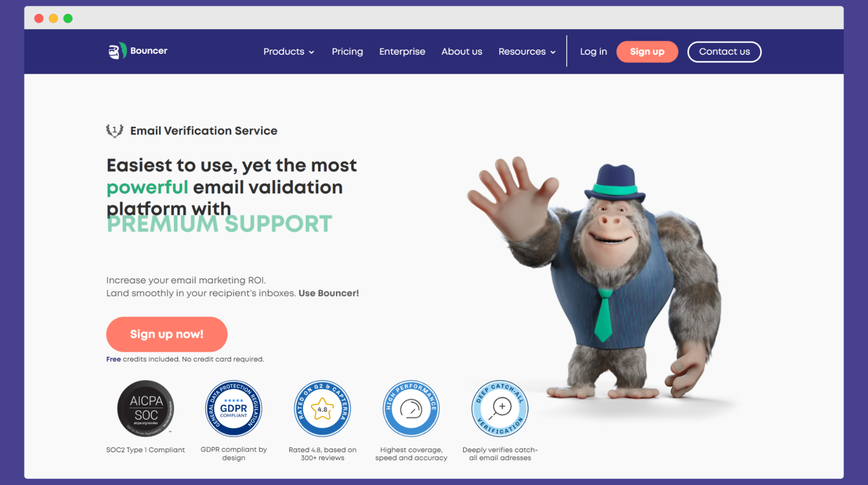868x485 pixels.
Task: Open the Enterprise navigation menu item
Action: [x=403, y=51]
